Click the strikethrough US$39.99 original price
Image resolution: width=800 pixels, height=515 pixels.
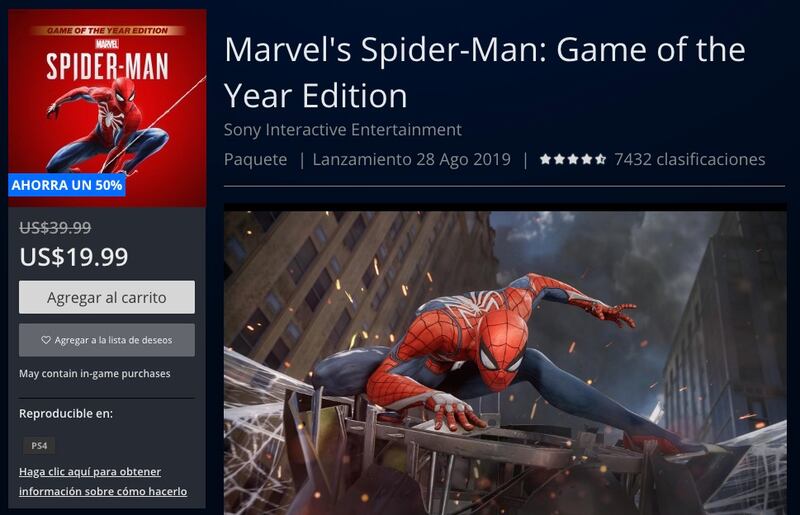tap(55, 228)
